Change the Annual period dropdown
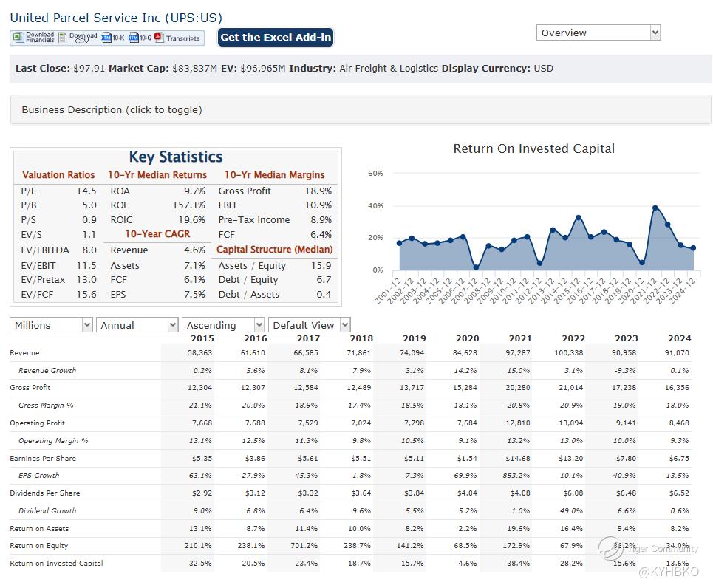The height and width of the screenshot is (588, 713). point(139,325)
